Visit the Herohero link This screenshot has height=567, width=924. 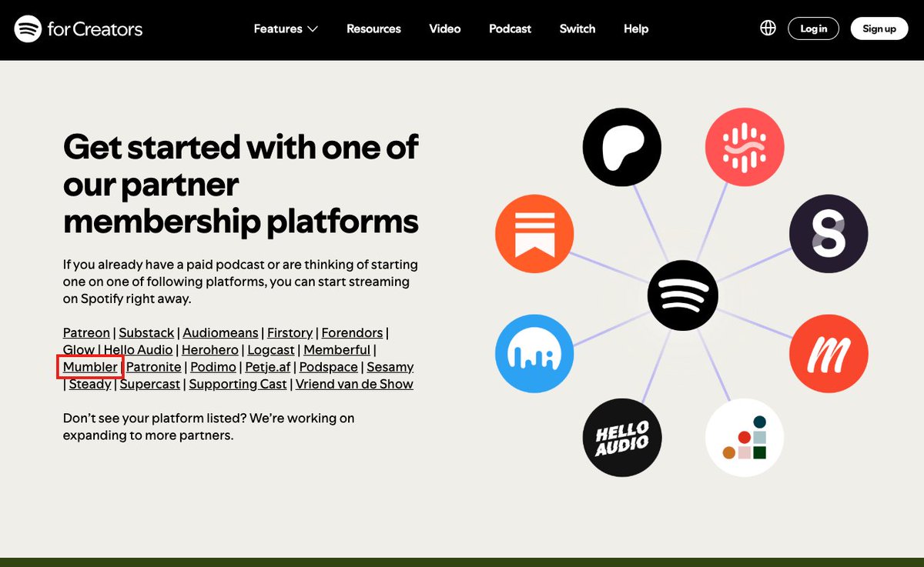(x=210, y=350)
